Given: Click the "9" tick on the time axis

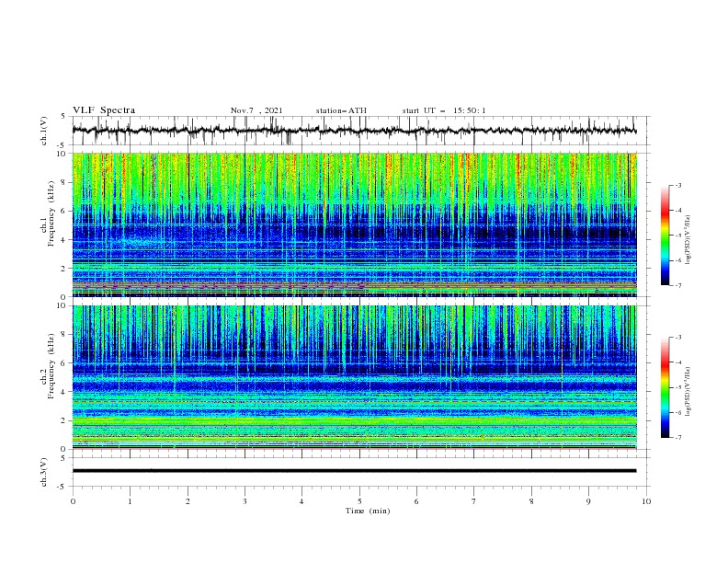Looking at the screenshot, I should tap(588, 501).
